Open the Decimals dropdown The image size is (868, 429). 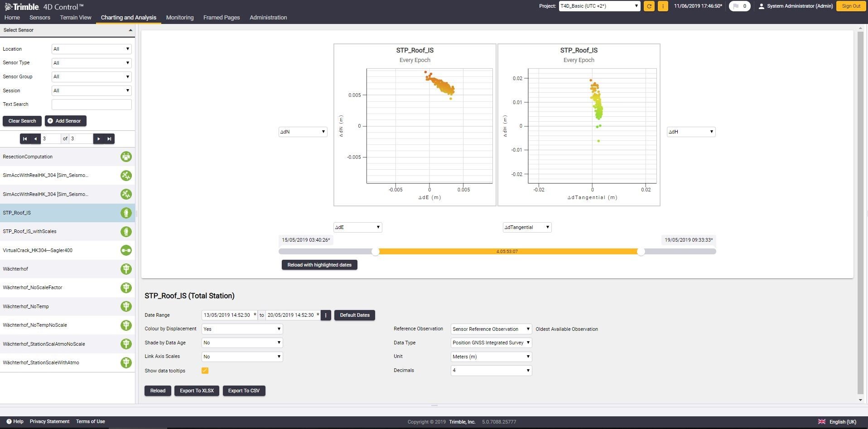pyautogui.click(x=491, y=370)
